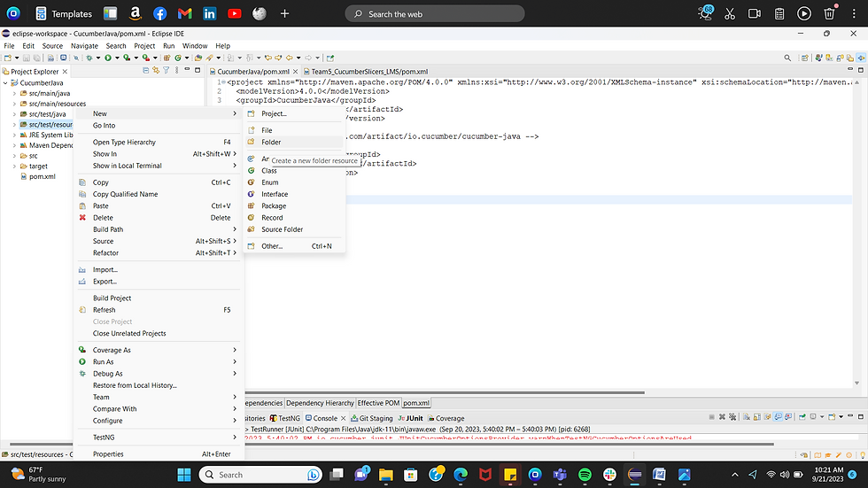This screenshot has width=868, height=488.
Task: Select Refresh in context menu
Action: tap(158, 310)
